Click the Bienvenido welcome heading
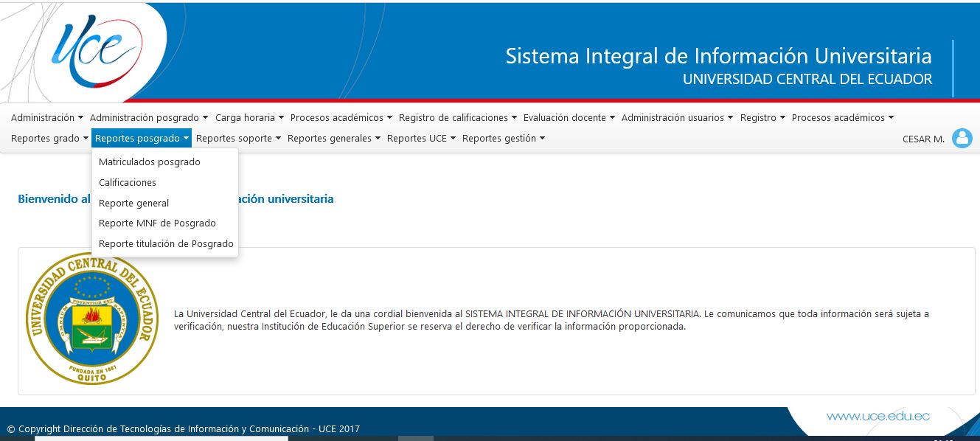 tap(176, 198)
